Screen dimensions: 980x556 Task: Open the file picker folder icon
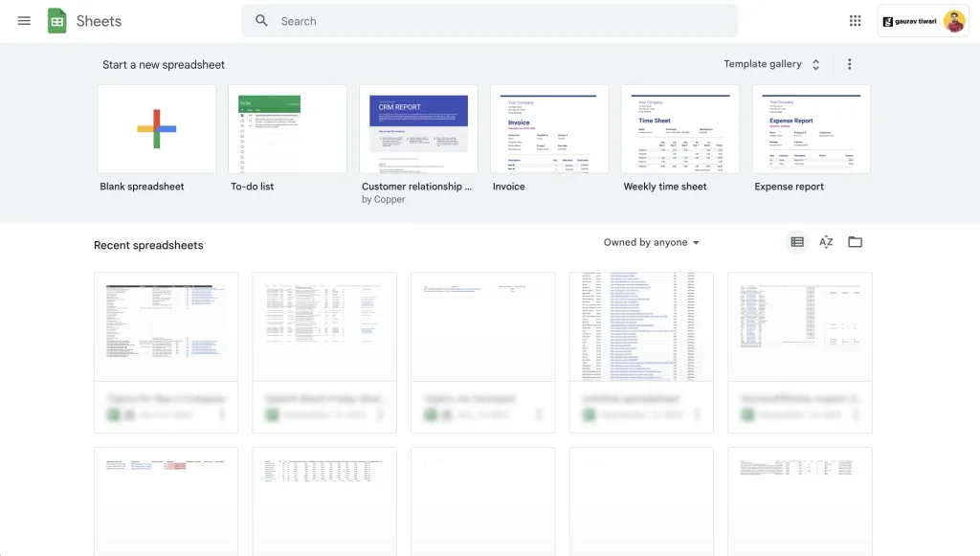[x=855, y=241]
